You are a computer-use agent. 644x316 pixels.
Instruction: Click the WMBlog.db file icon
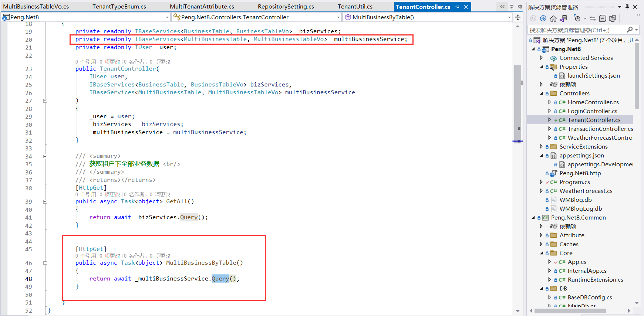553,200
